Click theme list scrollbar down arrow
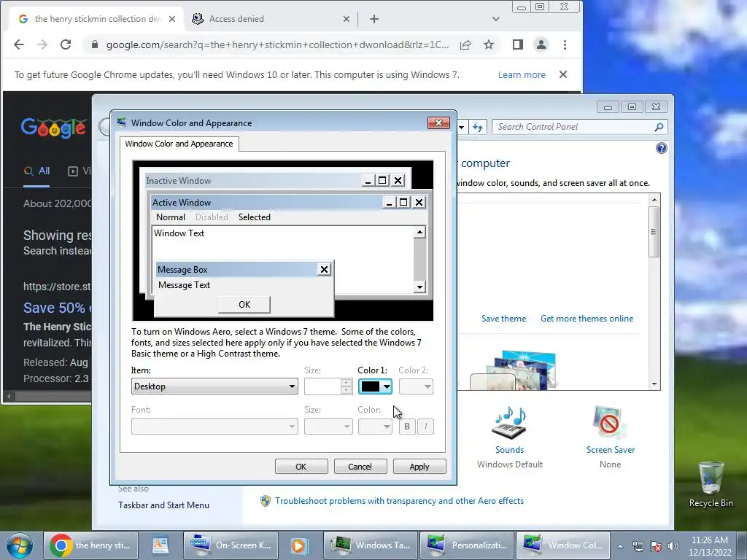 coord(654,384)
